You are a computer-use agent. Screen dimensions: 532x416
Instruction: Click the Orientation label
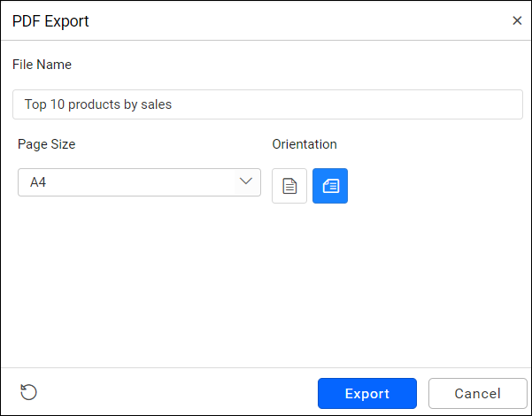click(305, 144)
